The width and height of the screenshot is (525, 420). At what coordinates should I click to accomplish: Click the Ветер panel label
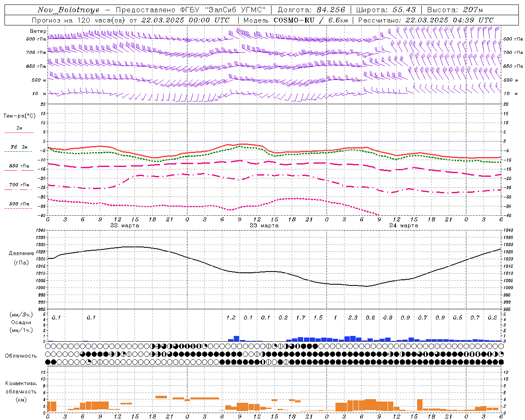pyautogui.click(x=38, y=31)
